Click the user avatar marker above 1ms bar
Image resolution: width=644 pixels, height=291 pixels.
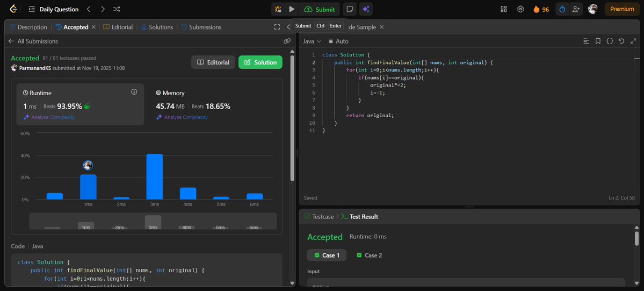point(88,166)
